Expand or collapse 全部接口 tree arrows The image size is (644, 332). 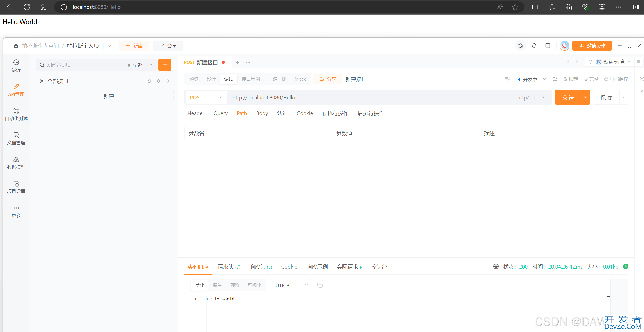(x=168, y=81)
